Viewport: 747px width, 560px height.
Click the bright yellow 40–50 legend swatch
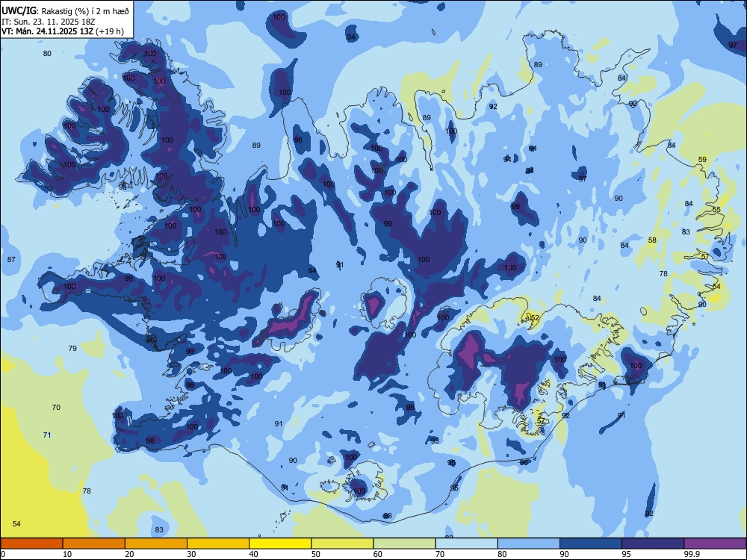coord(280,544)
